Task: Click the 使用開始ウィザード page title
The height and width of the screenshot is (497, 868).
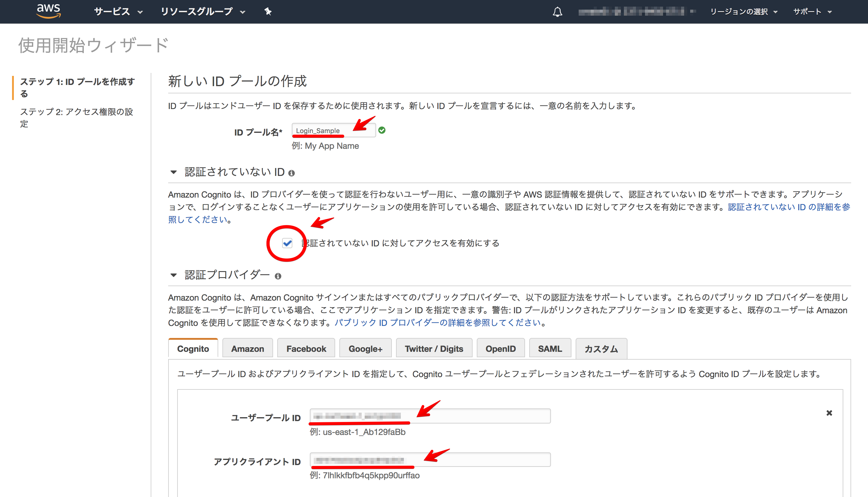Action: coord(93,45)
